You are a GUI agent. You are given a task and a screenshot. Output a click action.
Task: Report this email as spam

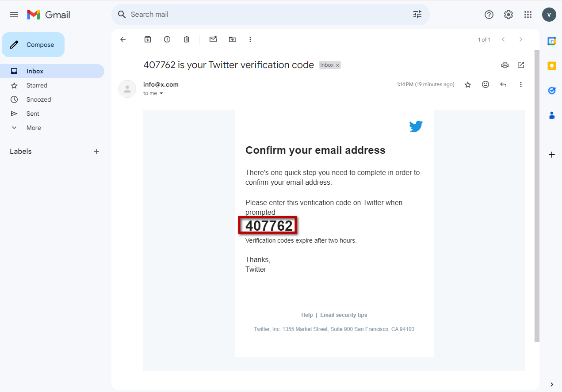pyautogui.click(x=167, y=39)
